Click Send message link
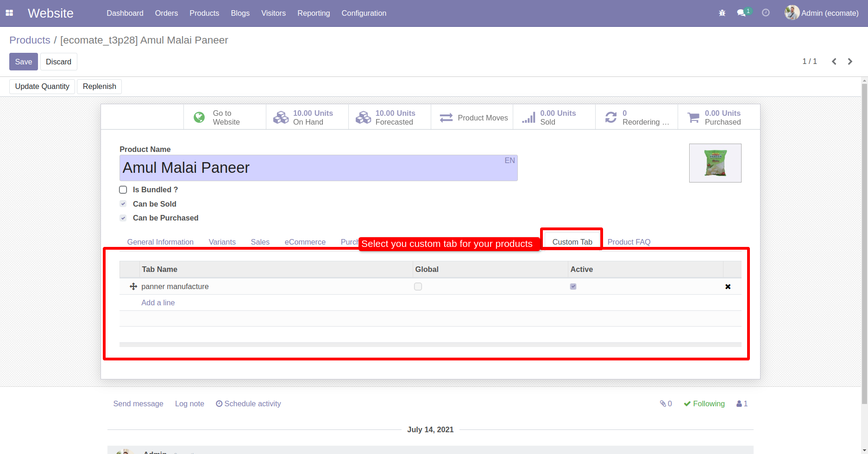This screenshot has width=868, height=454. point(138,404)
